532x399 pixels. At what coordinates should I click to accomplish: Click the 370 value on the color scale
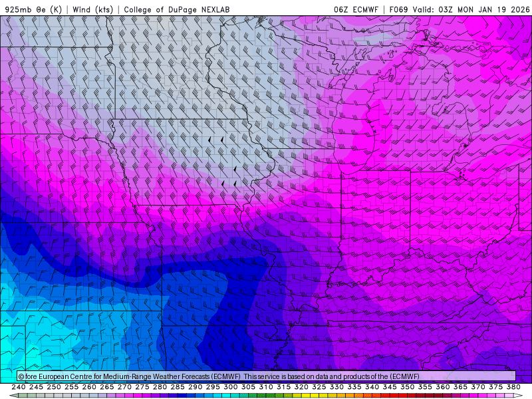[478, 387]
